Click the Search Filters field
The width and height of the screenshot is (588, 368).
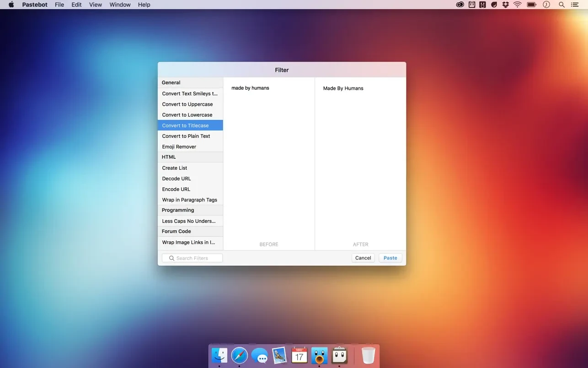click(192, 258)
